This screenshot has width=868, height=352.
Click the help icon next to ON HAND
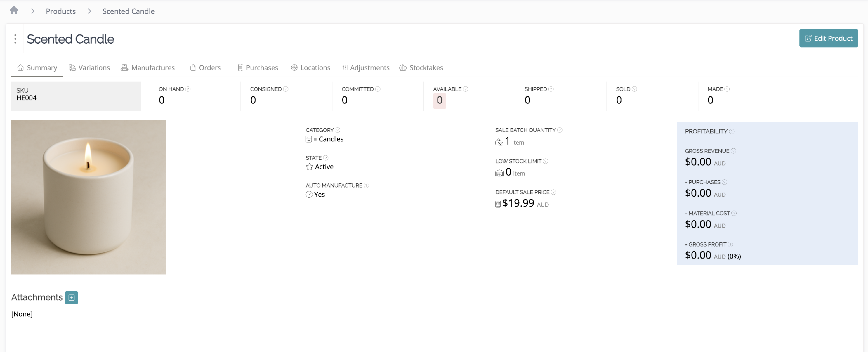(x=188, y=89)
